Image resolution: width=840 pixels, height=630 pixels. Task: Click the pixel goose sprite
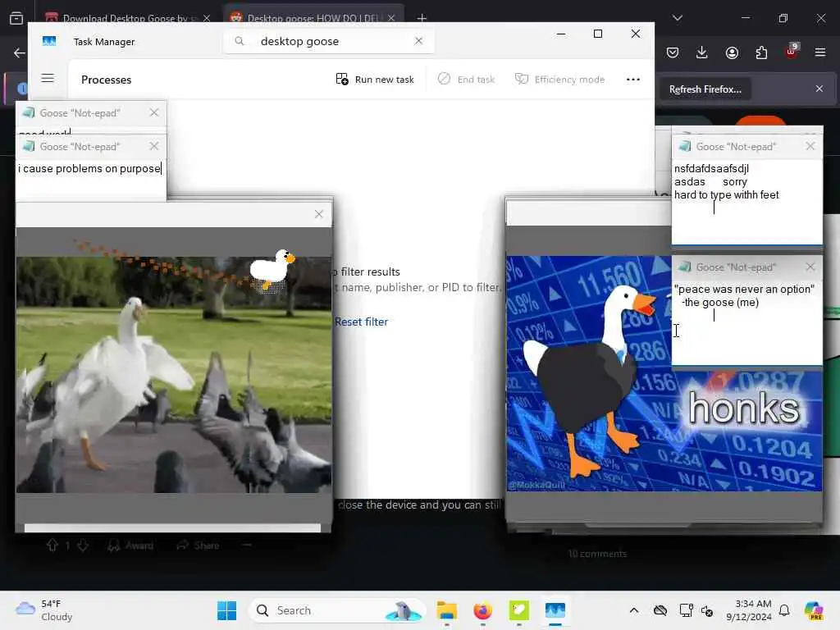[272, 269]
